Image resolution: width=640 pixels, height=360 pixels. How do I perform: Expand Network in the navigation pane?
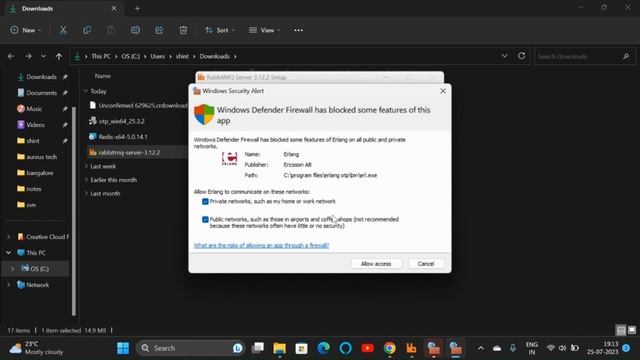[9, 284]
